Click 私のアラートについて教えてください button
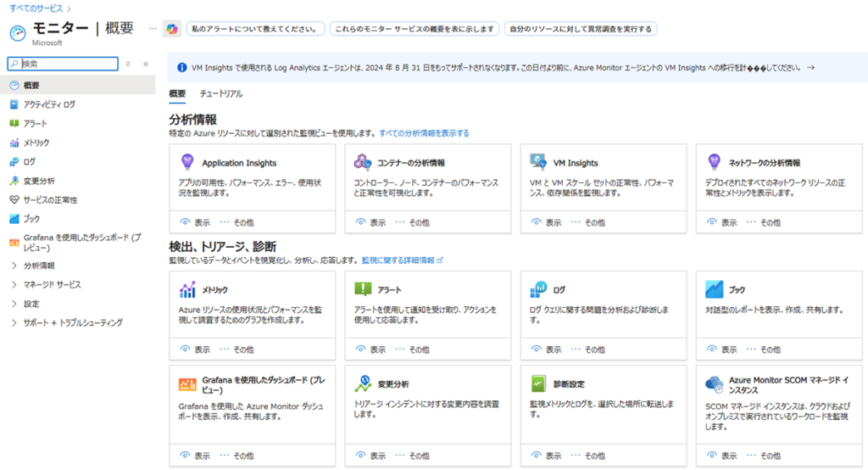This screenshot has width=868, height=470. 255,29
